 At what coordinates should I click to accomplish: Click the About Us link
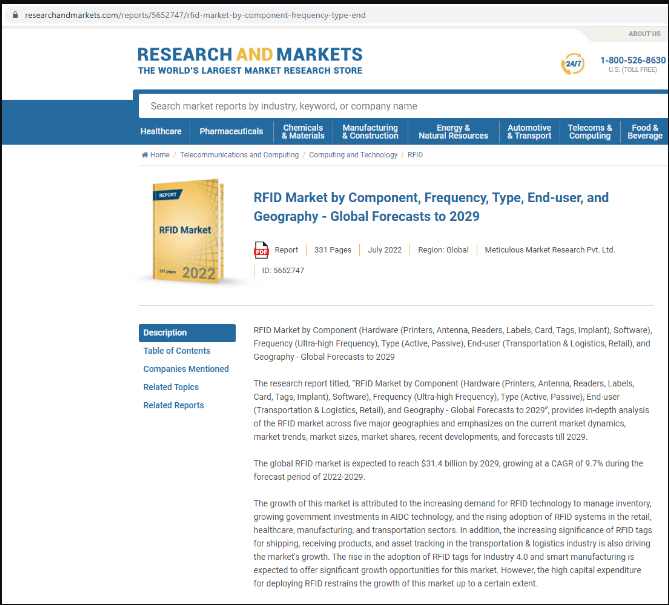[x=644, y=34]
